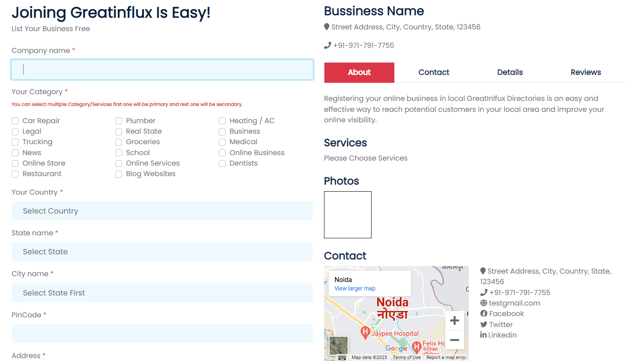Check the Plumber category
The width and height of the screenshot is (635, 364).
[x=119, y=121]
